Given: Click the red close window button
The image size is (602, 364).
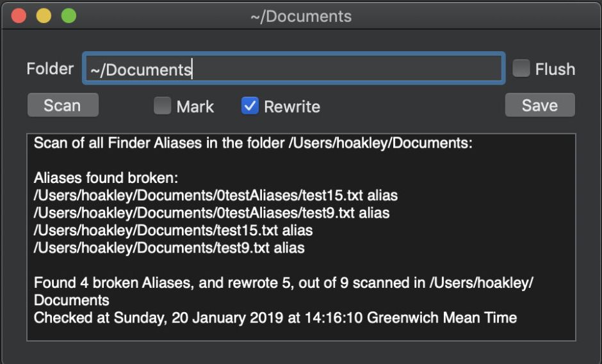Looking at the screenshot, I should point(19,16).
